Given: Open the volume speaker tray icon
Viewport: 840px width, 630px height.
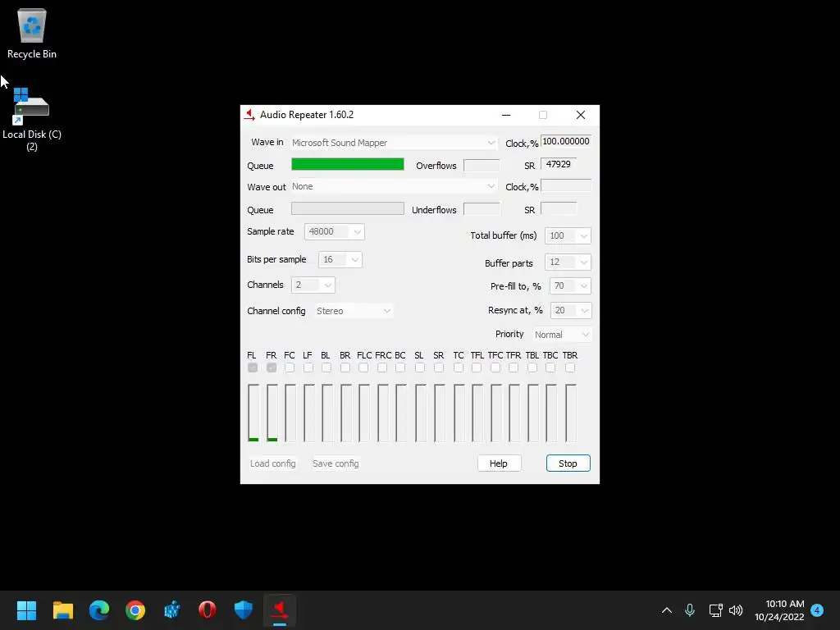Looking at the screenshot, I should (736, 610).
